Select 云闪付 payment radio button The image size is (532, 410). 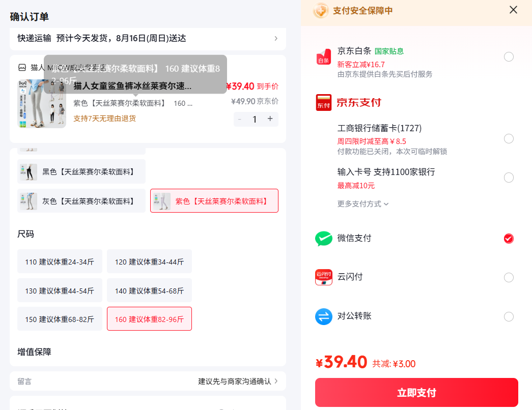(x=509, y=277)
